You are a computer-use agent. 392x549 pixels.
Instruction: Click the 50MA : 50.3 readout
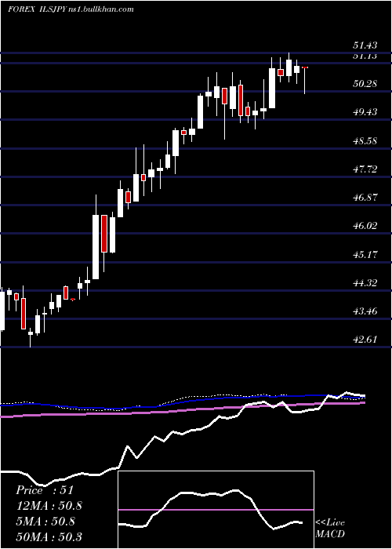coord(49,537)
